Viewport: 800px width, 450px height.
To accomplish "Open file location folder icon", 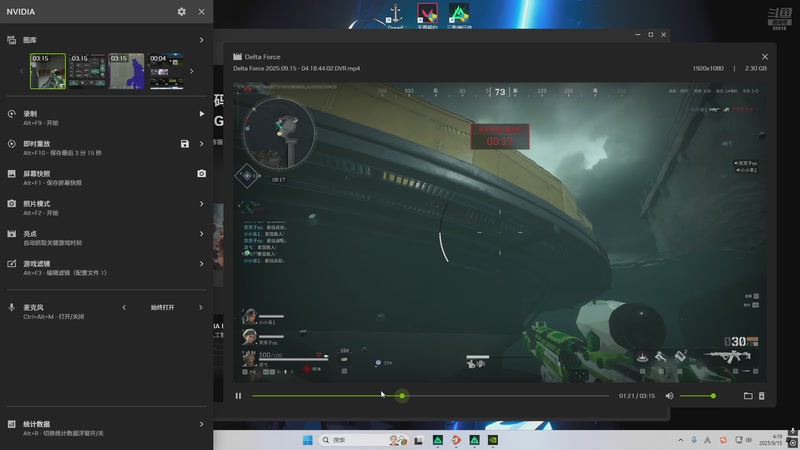I will coord(748,396).
